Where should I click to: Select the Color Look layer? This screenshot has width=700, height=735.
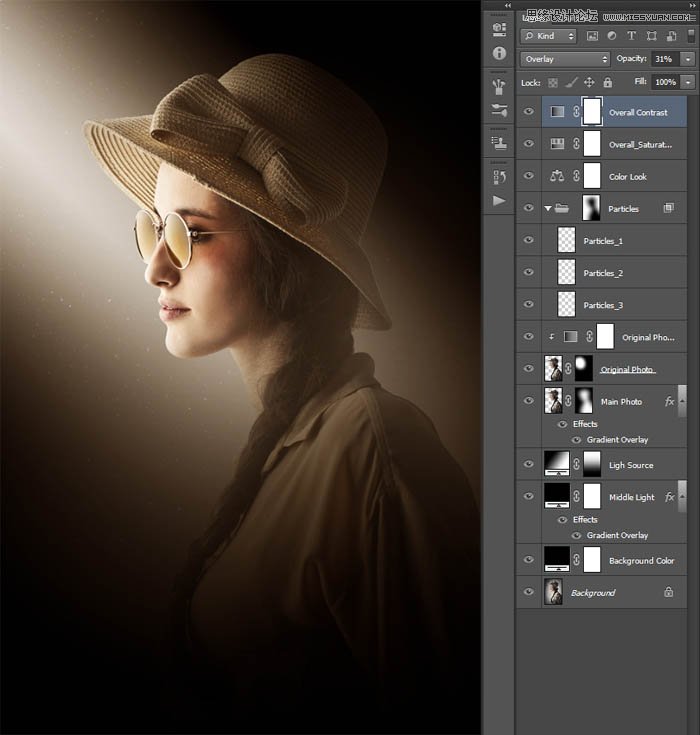click(628, 177)
